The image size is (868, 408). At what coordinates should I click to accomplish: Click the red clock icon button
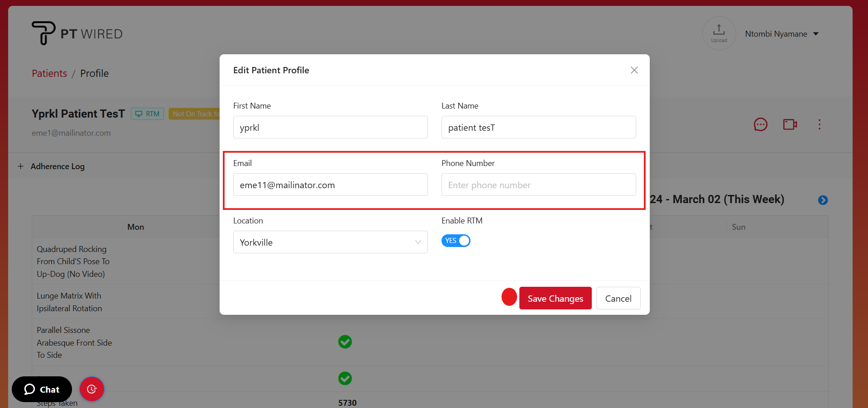click(92, 389)
